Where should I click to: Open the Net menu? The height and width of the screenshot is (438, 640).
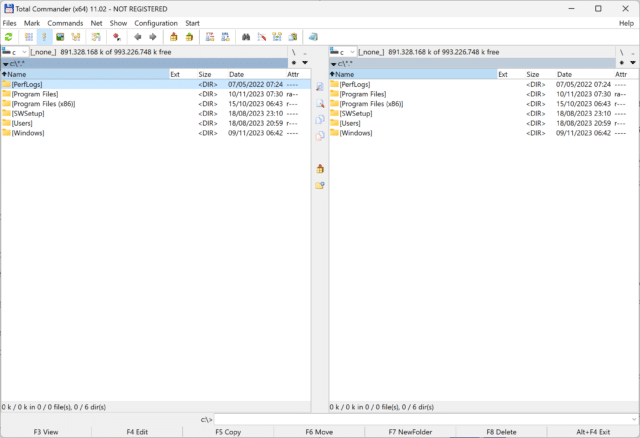[x=96, y=23]
